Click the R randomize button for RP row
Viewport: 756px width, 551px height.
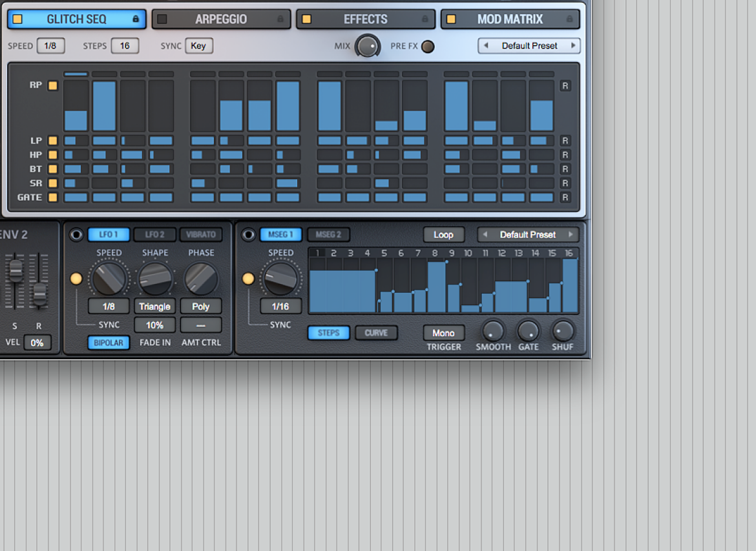(x=565, y=86)
